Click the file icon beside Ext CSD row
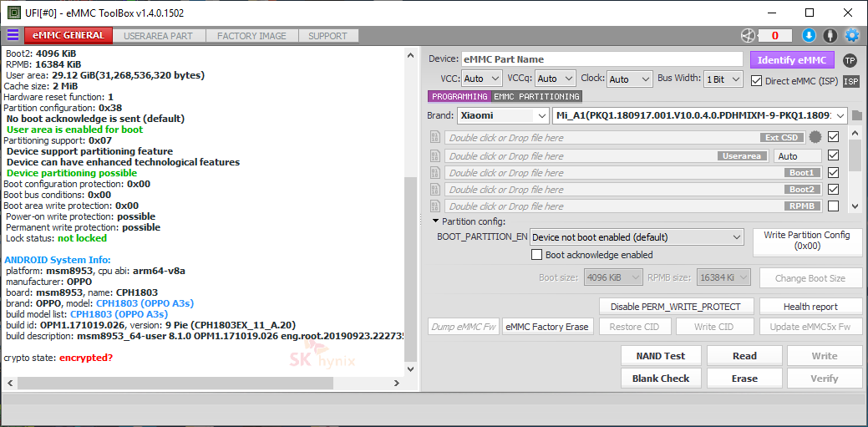Image resolution: width=868 pixels, height=427 pixels. click(435, 137)
